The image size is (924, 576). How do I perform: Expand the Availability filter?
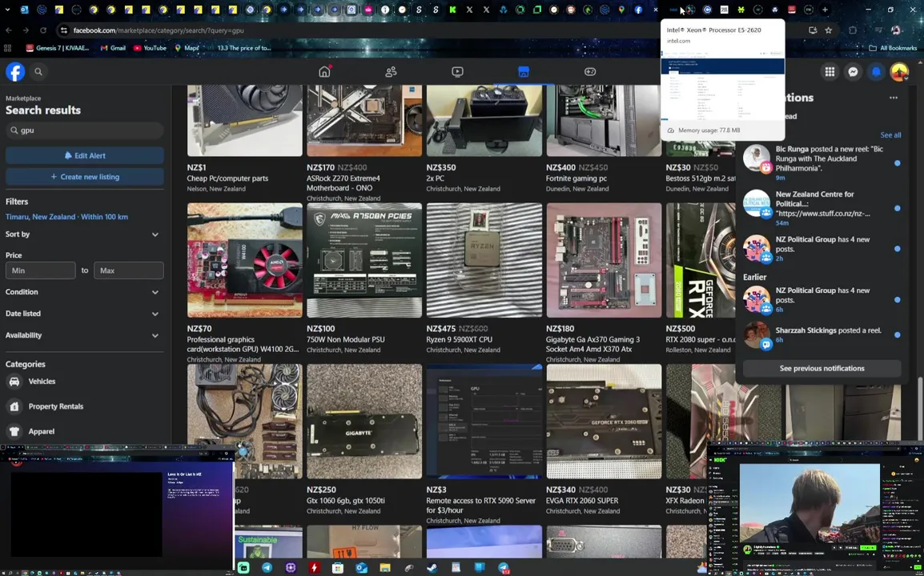82,335
